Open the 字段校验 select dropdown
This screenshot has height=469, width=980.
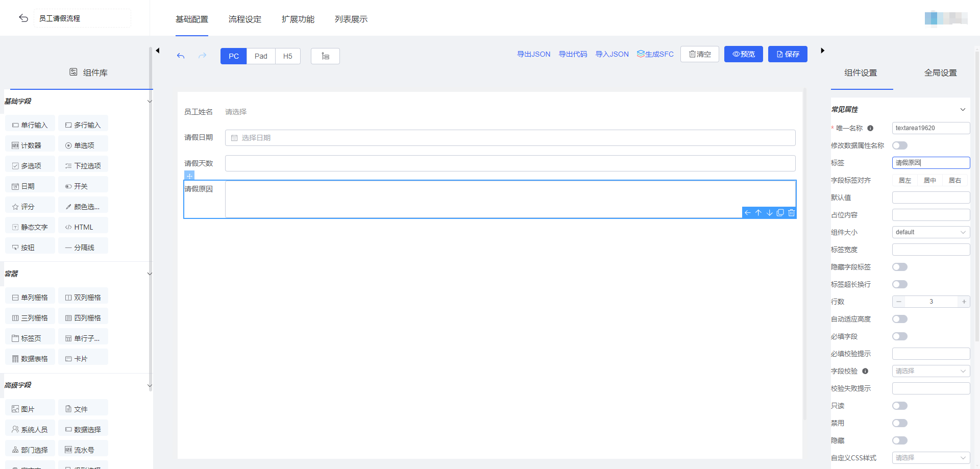(x=930, y=371)
